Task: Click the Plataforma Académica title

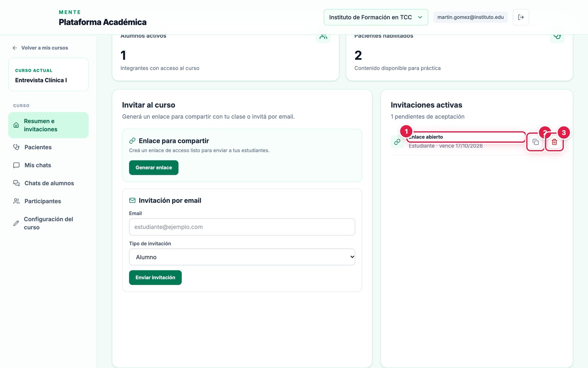Action: coord(103,22)
